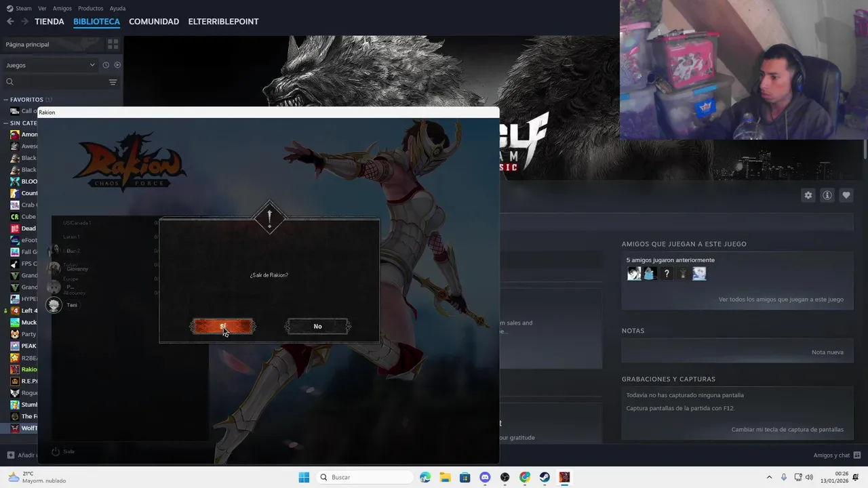This screenshot has width=868, height=488.
Task: Click Añadir un juego plus icon
Action: 11,455
